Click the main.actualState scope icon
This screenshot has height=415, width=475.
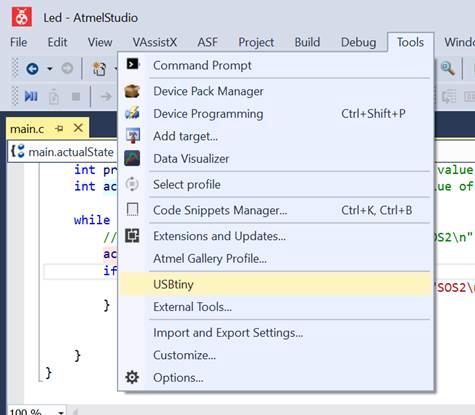click(18, 151)
